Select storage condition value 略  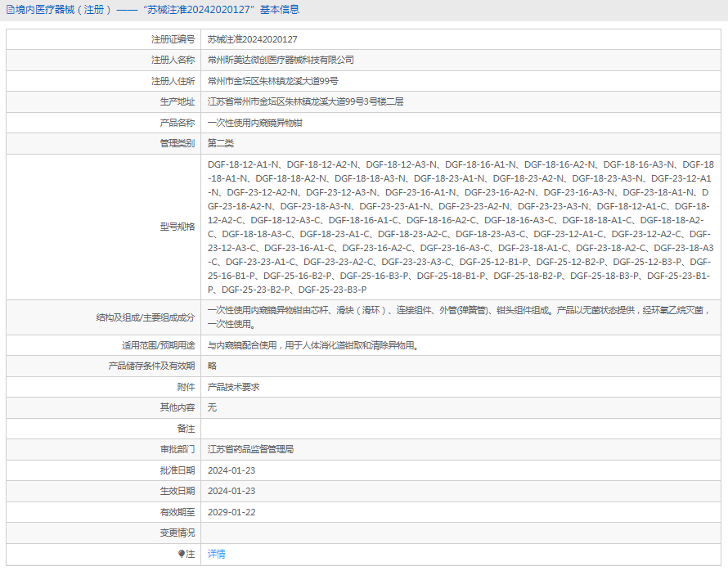pyautogui.click(x=212, y=366)
